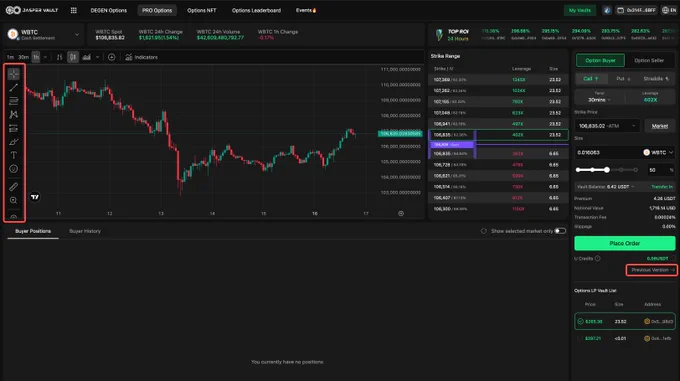Open the apps grid menu
Image resolution: width=680 pixels, height=381 pixels.
coord(74,10)
